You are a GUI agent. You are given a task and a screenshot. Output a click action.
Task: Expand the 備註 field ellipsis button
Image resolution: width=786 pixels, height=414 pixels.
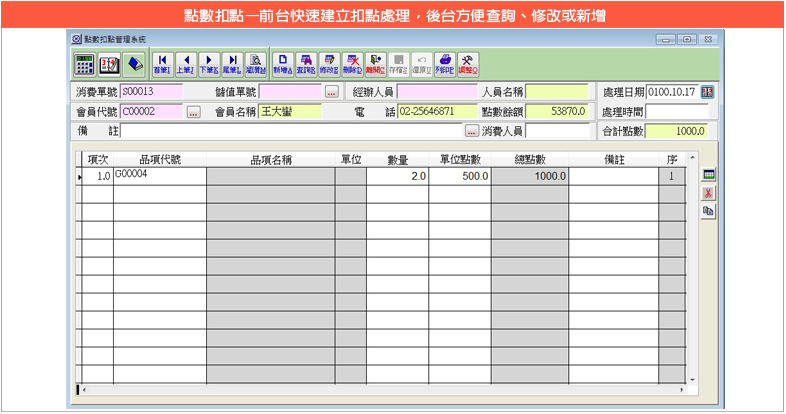click(472, 131)
